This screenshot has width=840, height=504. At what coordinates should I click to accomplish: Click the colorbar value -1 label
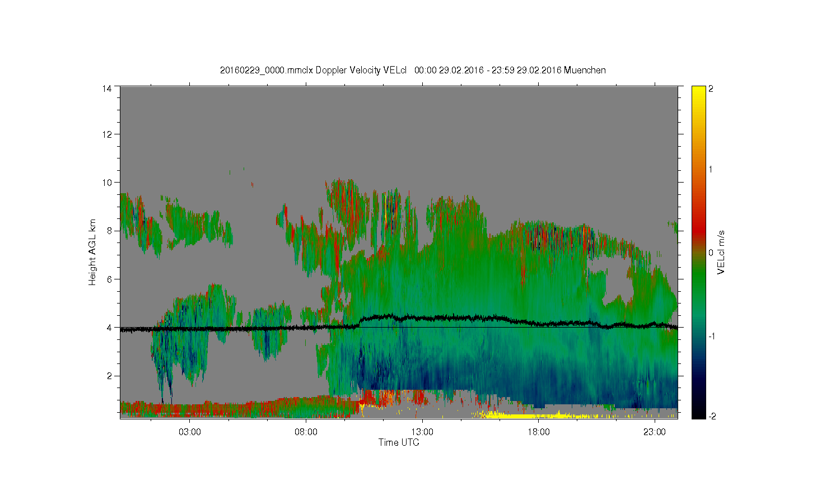click(x=712, y=336)
